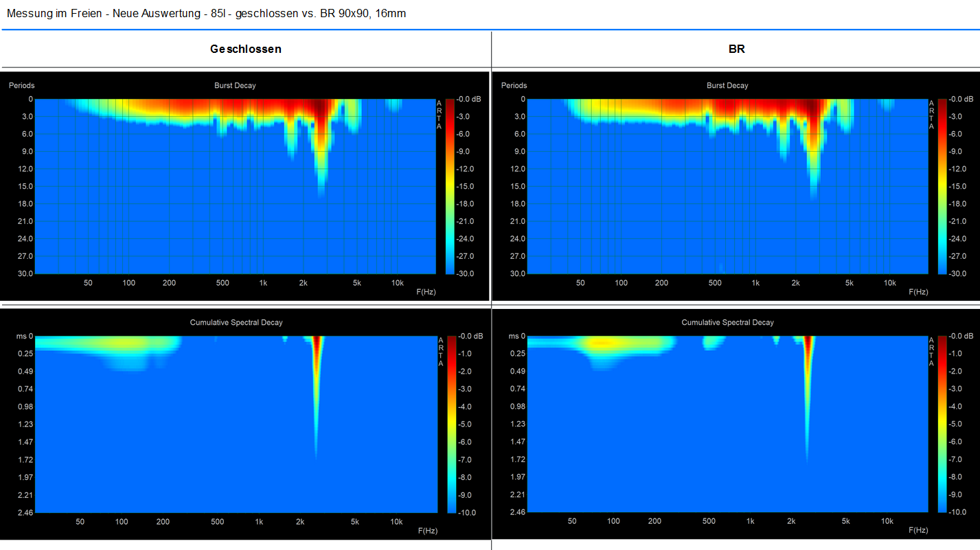Screen dimensions: 980x550
Task: Click the color scale of the right Cumulative Spectral Decay
Action: pyautogui.click(x=943, y=424)
